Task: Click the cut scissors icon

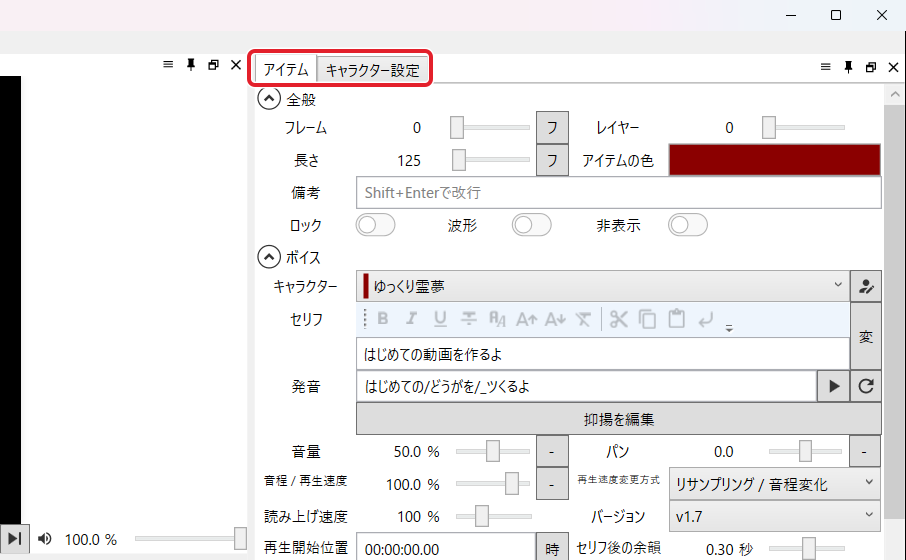Action: [x=618, y=318]
